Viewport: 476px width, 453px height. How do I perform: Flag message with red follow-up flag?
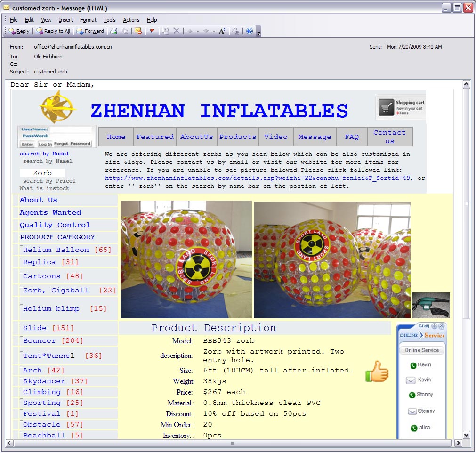(152, 31)
